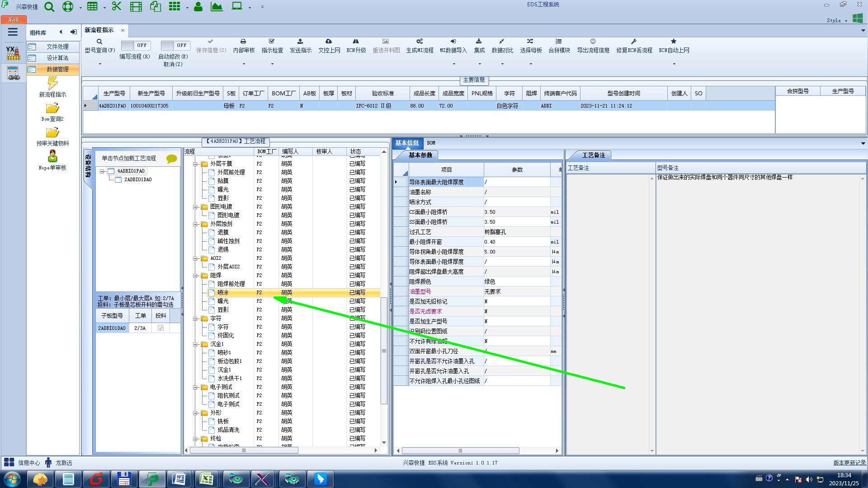This screenshot has width=868, height=488.
Task: Collapse the 字符 folder node
Action: click(x=195, y=319)
